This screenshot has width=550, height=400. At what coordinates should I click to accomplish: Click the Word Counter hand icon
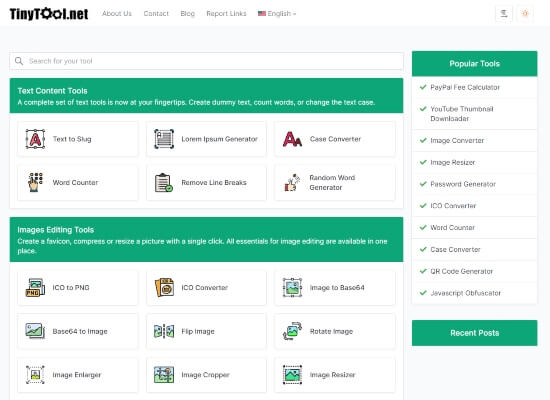click(x=35, y=182)
